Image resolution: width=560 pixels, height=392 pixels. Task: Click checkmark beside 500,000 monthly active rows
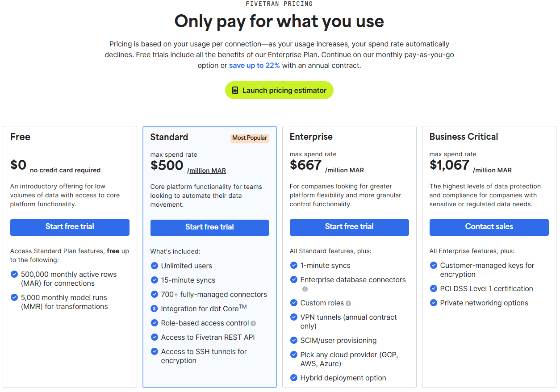14,274
